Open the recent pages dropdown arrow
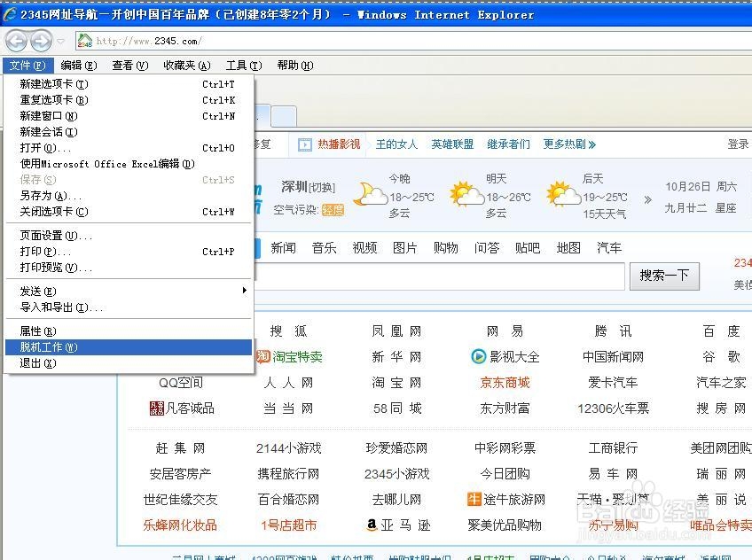 60,41
